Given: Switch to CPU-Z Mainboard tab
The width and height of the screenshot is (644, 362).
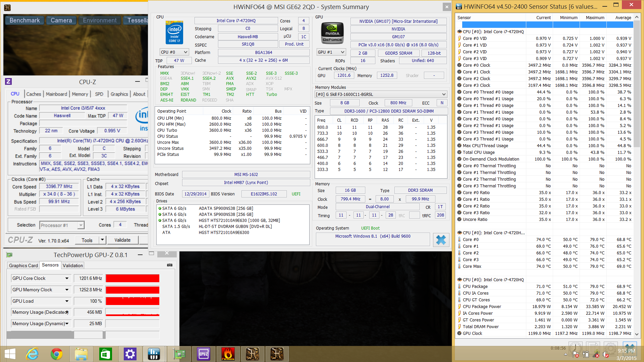Looking at the screenshot, I should [56, 94].
